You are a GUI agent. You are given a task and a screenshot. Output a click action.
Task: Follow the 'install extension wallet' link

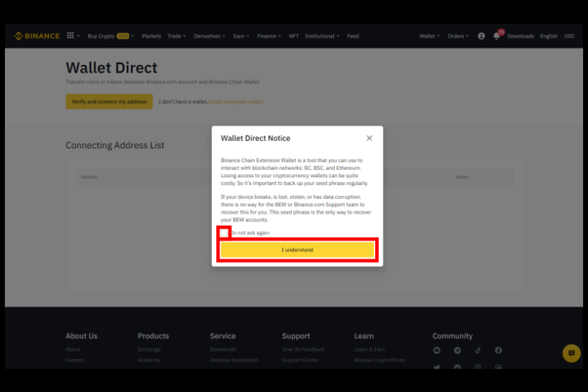click(235, 101)
